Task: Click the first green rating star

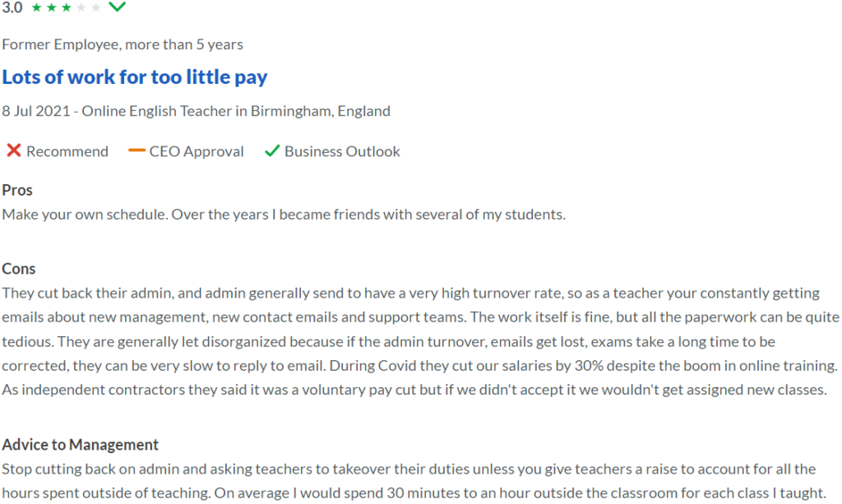Action: [35, 8]
